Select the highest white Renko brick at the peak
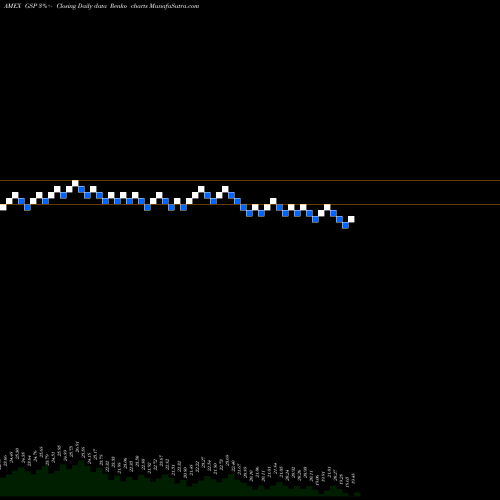The height and width of the screenshot is (500, 500). click(75, 183)
